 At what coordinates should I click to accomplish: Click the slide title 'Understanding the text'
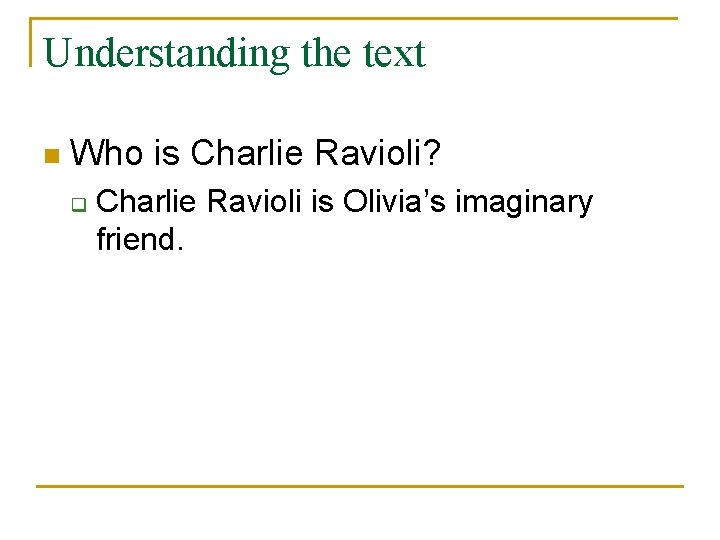coord(235,52)
